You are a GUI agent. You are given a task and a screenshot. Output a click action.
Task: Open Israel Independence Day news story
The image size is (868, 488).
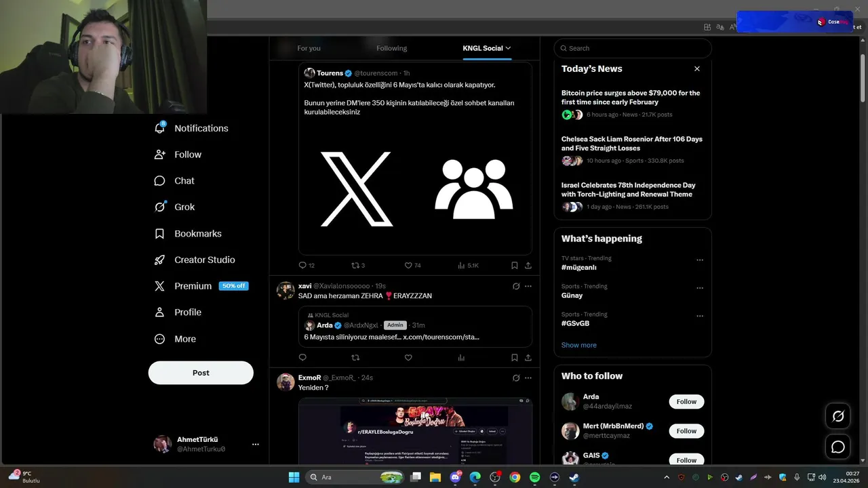633,196
